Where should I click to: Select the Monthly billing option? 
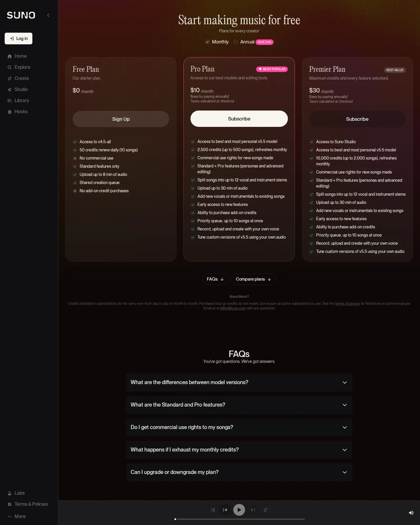click(217, 42)
